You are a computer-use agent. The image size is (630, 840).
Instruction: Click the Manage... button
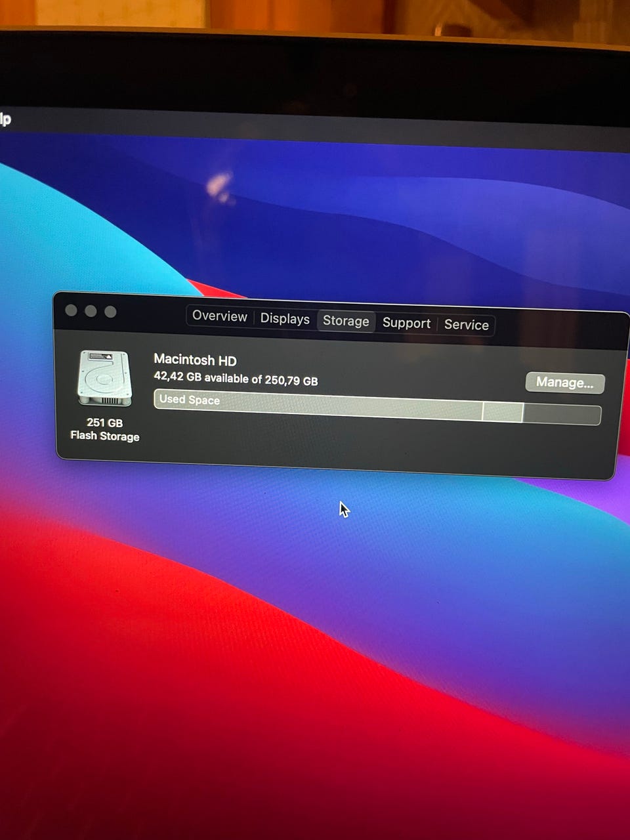pos(565,383)
